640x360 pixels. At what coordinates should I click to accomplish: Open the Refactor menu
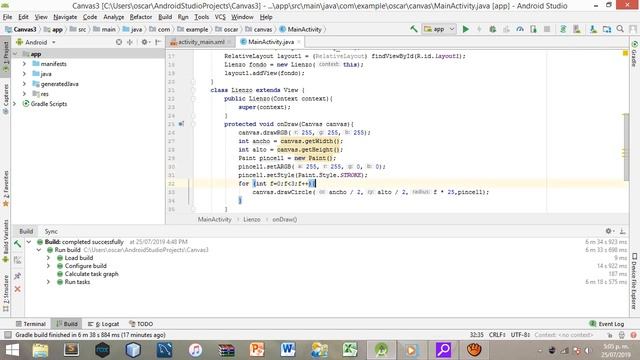click(140, 17)
